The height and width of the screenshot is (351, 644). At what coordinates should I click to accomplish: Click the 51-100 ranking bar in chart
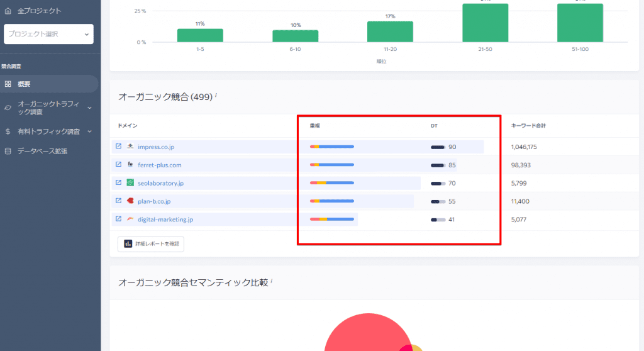(x=580, y=23)
